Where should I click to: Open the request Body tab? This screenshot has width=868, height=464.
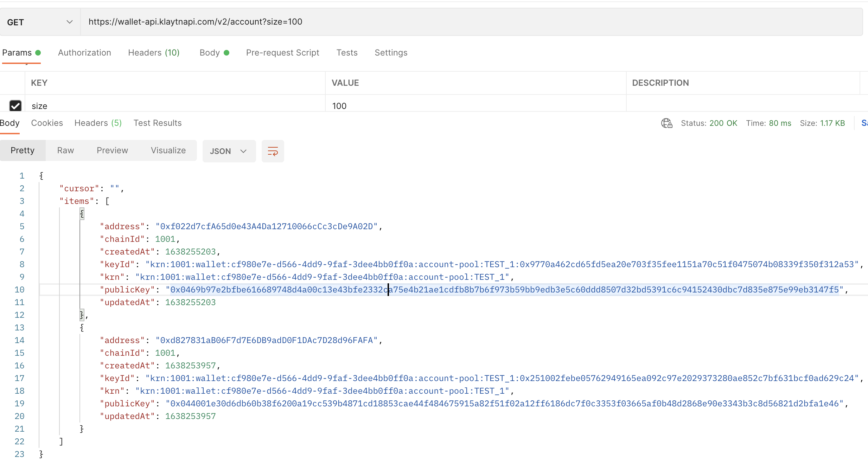(214, 53)
